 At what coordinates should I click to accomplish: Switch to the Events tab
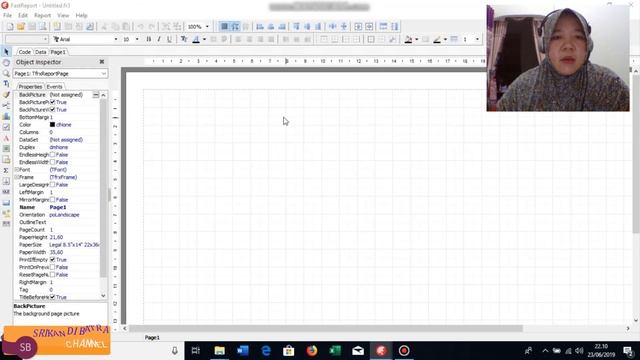click(x=54, y=87)
